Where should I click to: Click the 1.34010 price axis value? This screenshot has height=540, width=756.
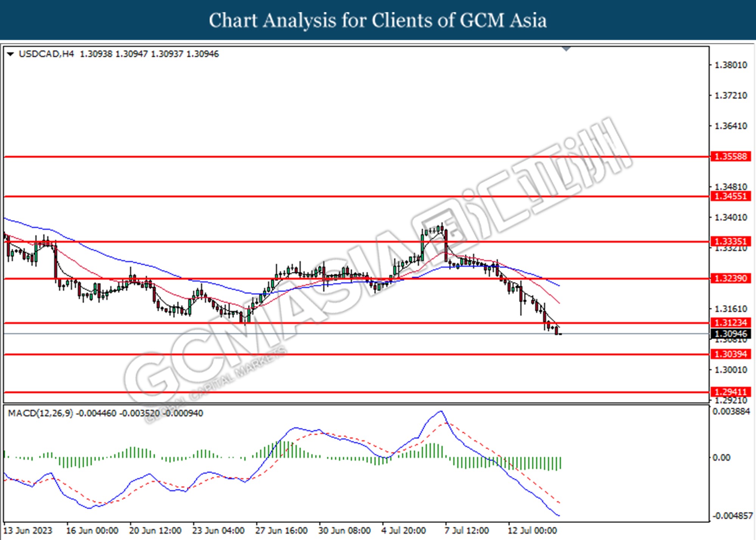[x=731, y=217]
